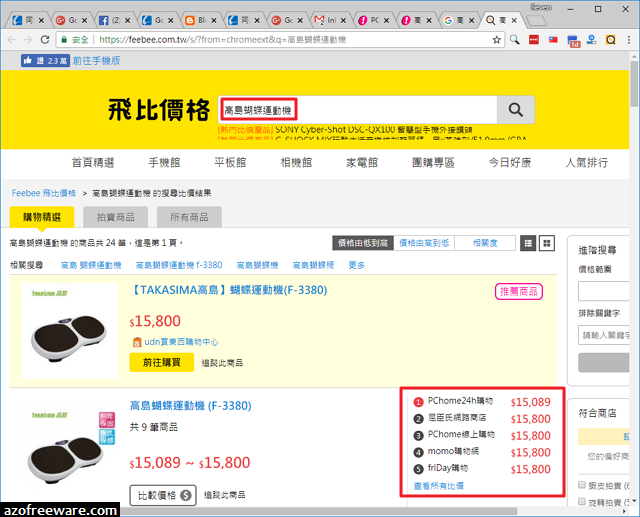Sort by 價格由高到低
The width and height of the screenshot is (640, 517).
[x=424, y=243]
